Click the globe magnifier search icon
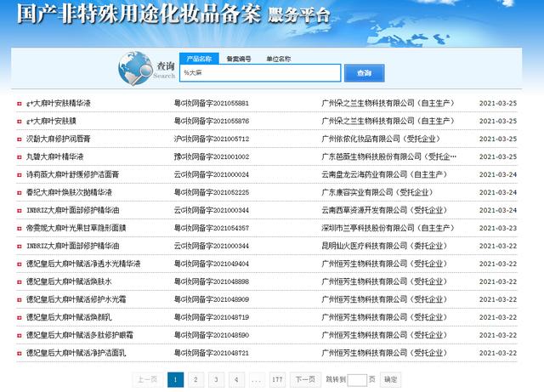Image resolution: width=544 pixels, height=392 pixels. pyautogui.click(x=135, y=68)
